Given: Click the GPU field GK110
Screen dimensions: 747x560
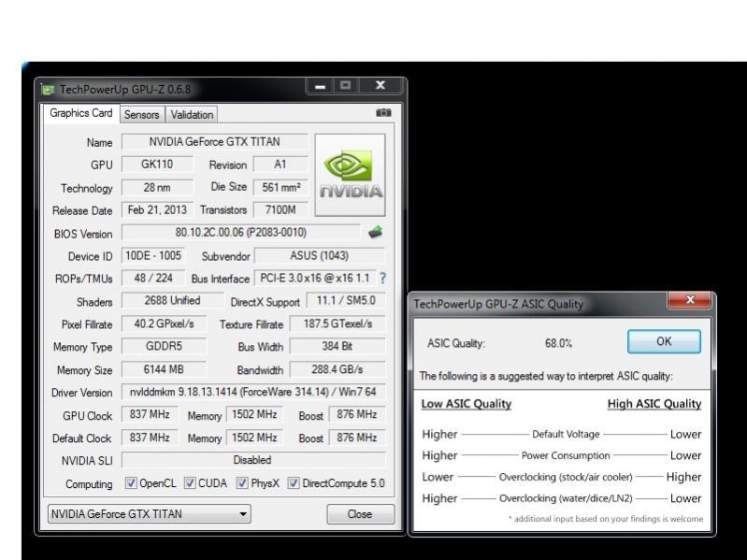Looking at the screenshot, I should click(157, 165).
